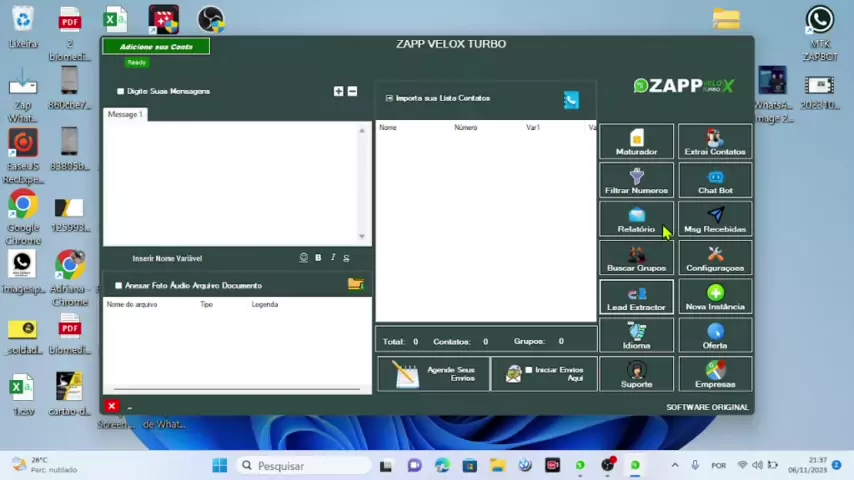Open Configurações settings
Viewport: 854px width, 480px height.
pos(714,259)
